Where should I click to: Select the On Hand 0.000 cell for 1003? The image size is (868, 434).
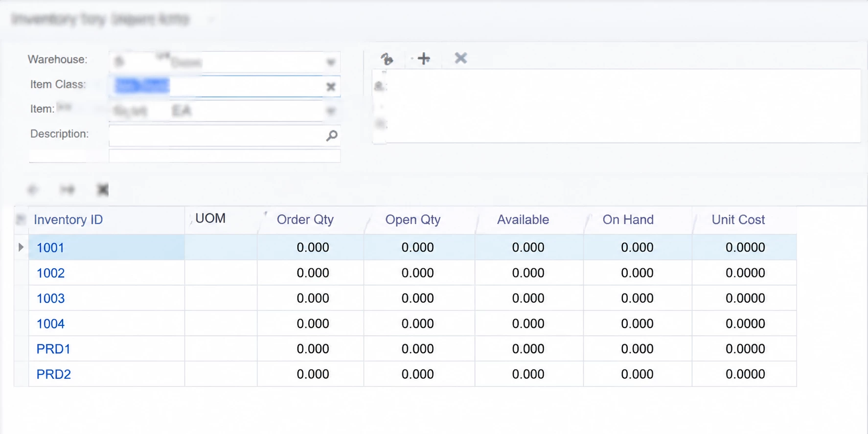(638, 298)
